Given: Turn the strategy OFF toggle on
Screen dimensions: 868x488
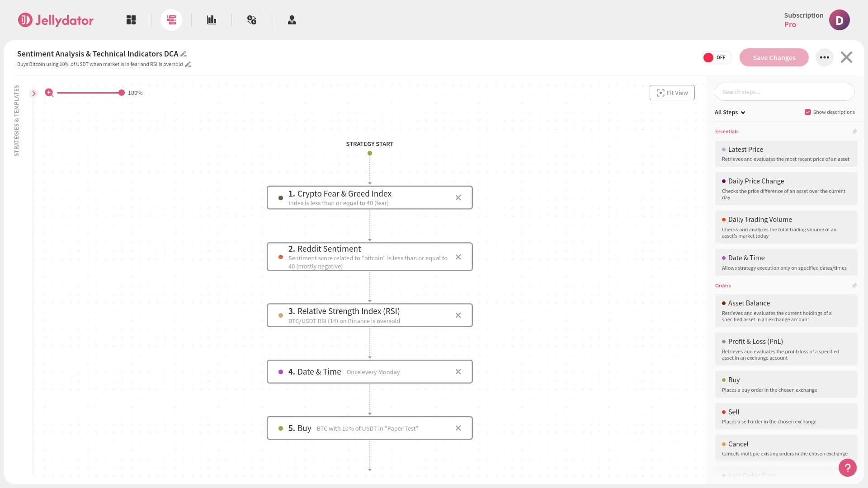Looking at the screenshot, I should 716,57.
